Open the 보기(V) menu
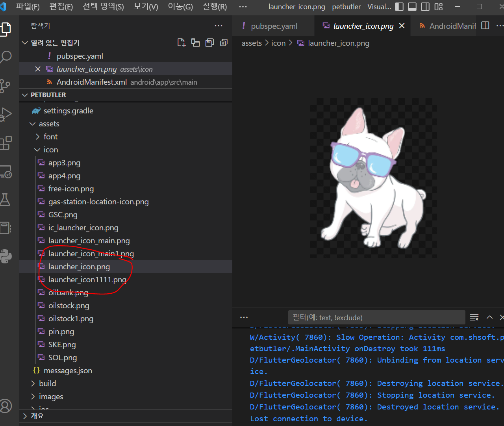 [x=146, y=7]
